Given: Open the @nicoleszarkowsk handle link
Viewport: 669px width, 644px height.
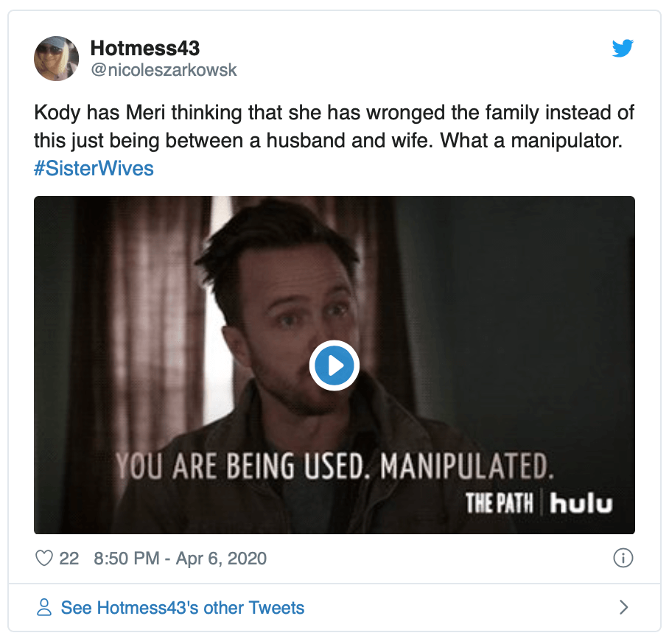Looking at the screenshot, I should coord(164,70).
